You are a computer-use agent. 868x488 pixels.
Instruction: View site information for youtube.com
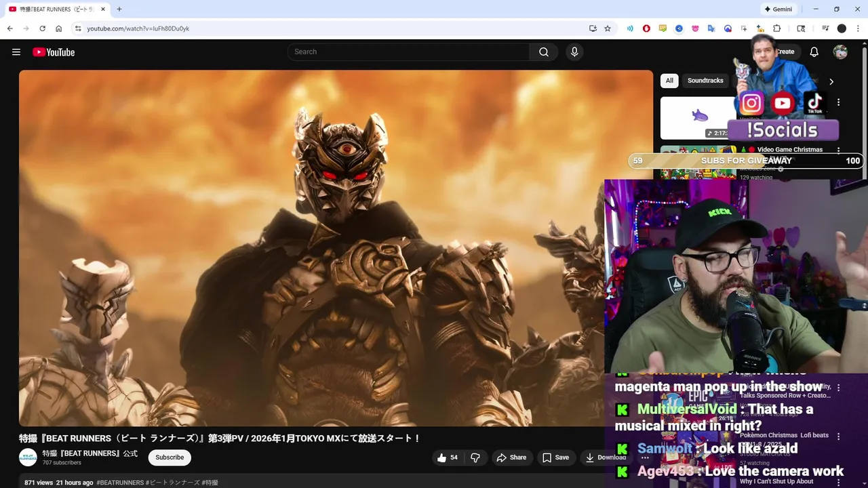point(78,28)
